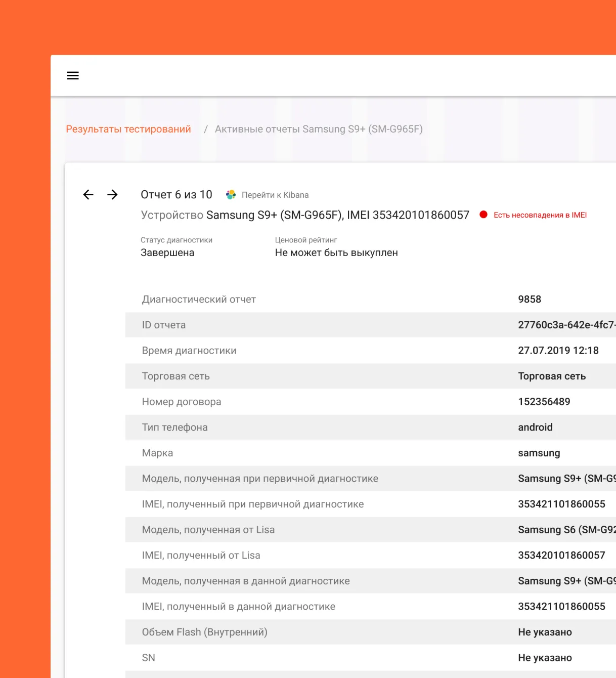
Task: Click the 'Есть несовпадения в IMEI' warning text
Action: (x=540, y=215)
